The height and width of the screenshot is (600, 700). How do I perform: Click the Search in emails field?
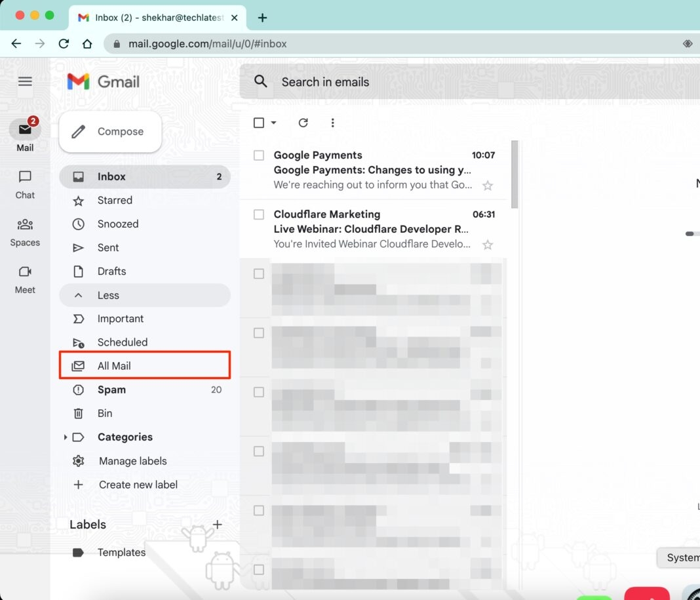pyautogui.click(x=326, y=82)
